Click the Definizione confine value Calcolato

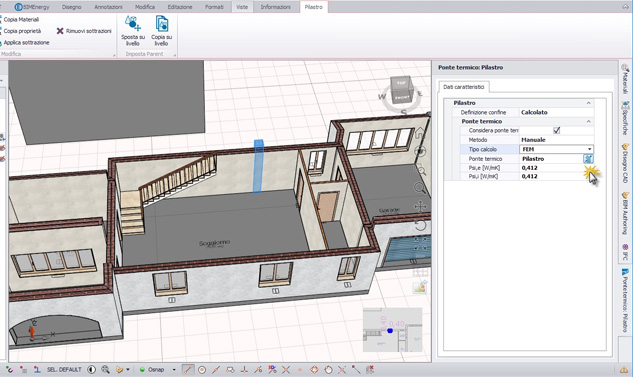pos(534,112)
